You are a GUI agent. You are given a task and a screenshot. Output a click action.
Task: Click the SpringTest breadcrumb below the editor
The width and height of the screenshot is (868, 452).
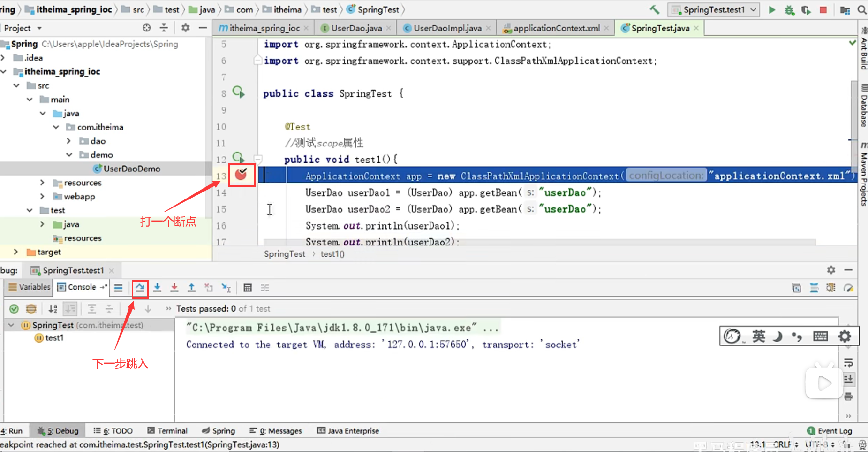click(x=284, y=254)
